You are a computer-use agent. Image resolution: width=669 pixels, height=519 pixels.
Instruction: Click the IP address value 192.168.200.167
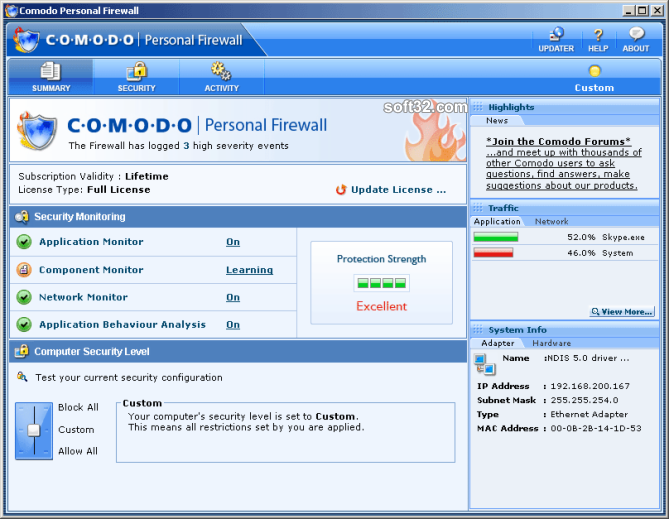point(590,386)
